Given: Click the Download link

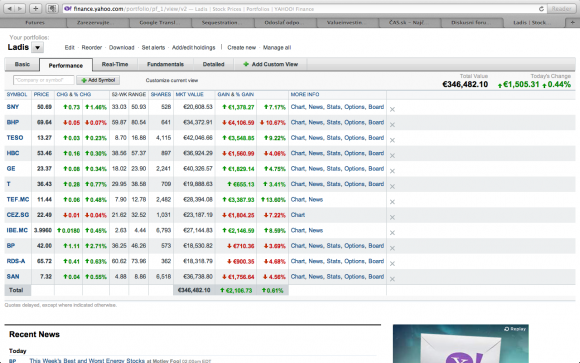Looking at the screenshot, I should (121, 48).
